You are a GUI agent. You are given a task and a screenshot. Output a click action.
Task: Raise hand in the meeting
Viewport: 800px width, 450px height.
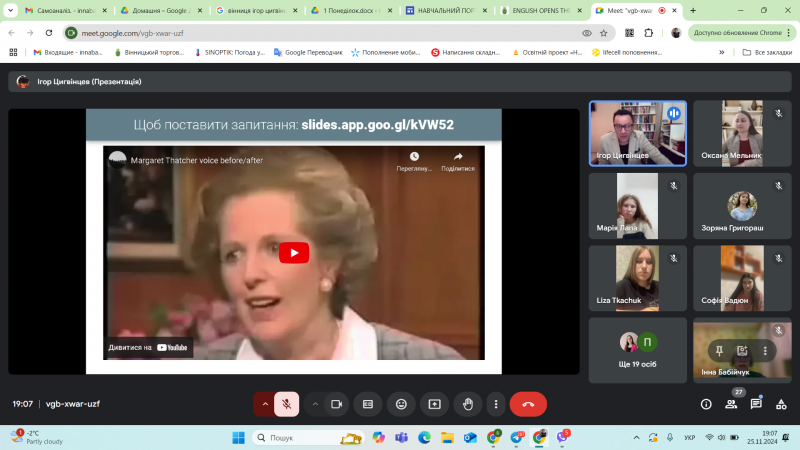point(468,404)
